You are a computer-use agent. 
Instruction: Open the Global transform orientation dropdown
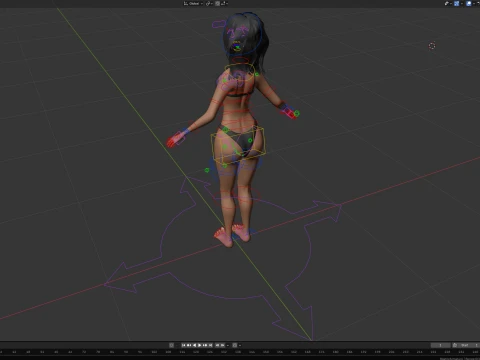point(193,3)
